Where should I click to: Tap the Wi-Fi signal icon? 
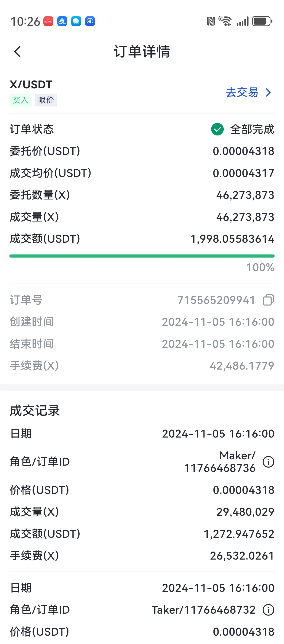click(x=225, y=21)
